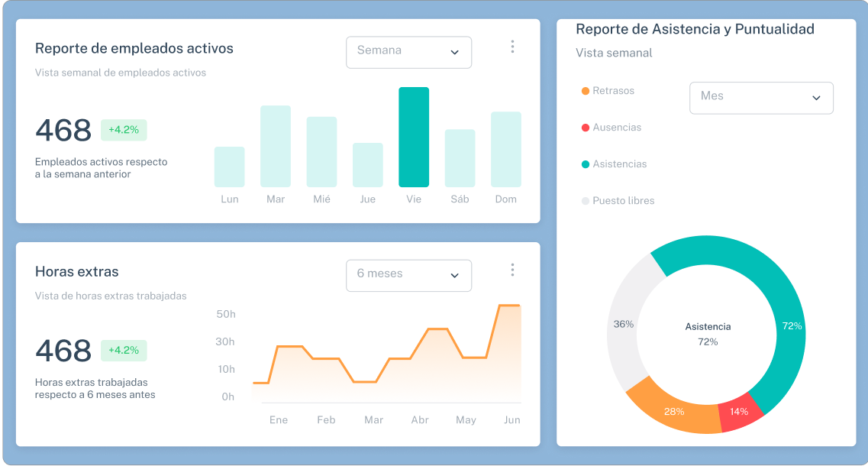Click the gray 36% donut segment
The width and height of the screenshot is (868, 466).
pos(624,325)
